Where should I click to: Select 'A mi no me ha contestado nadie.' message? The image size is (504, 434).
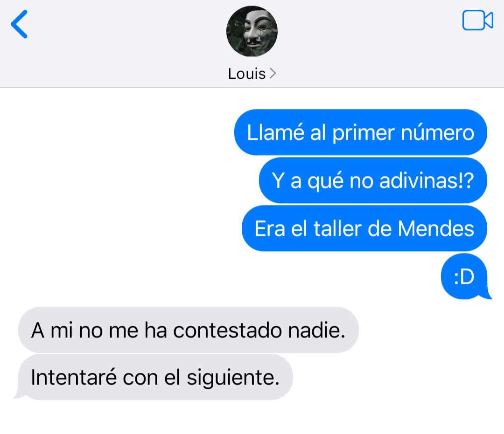[x=189, y=330]
